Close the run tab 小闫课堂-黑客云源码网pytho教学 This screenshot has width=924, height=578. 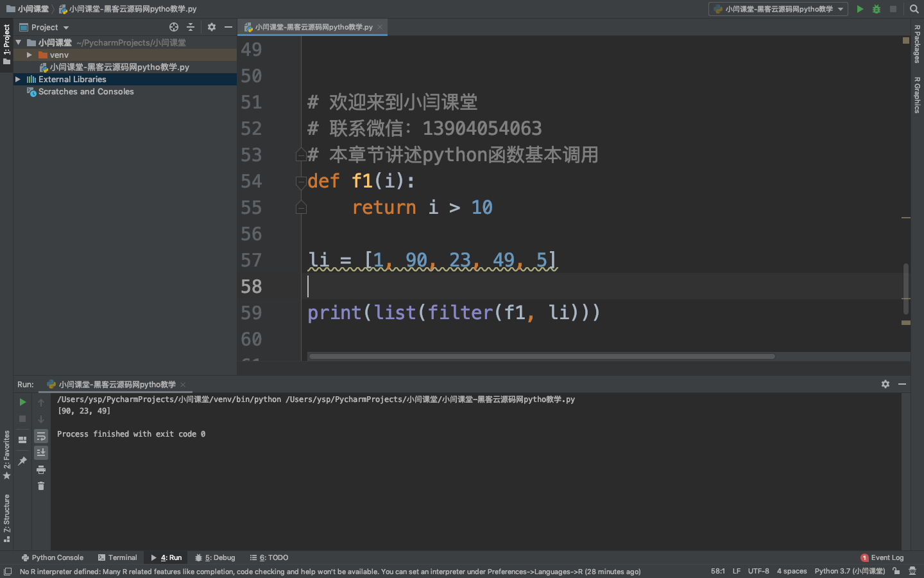[x=183, y=385]
